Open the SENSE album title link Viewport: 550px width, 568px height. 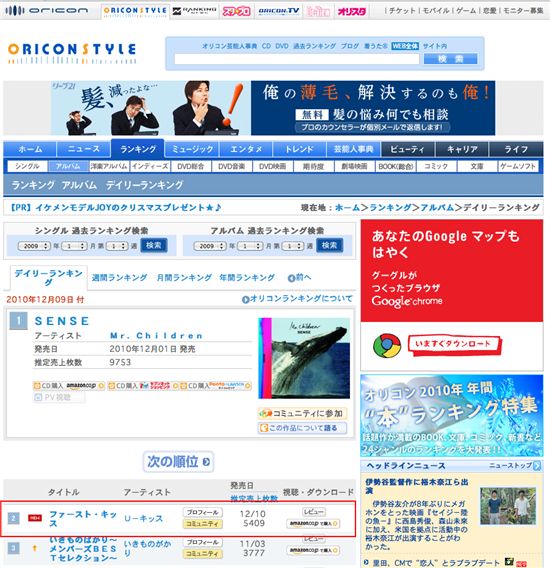(x=62, y=321)
